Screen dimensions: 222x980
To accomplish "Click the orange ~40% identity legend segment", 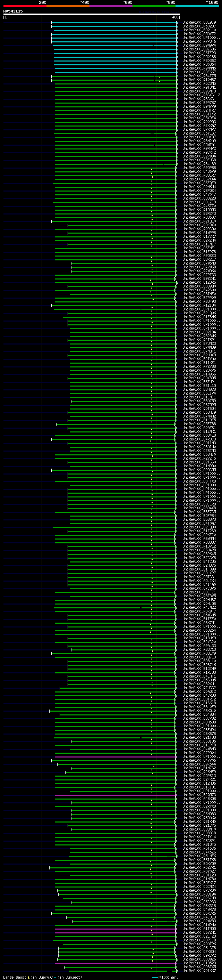I will 68,6.
